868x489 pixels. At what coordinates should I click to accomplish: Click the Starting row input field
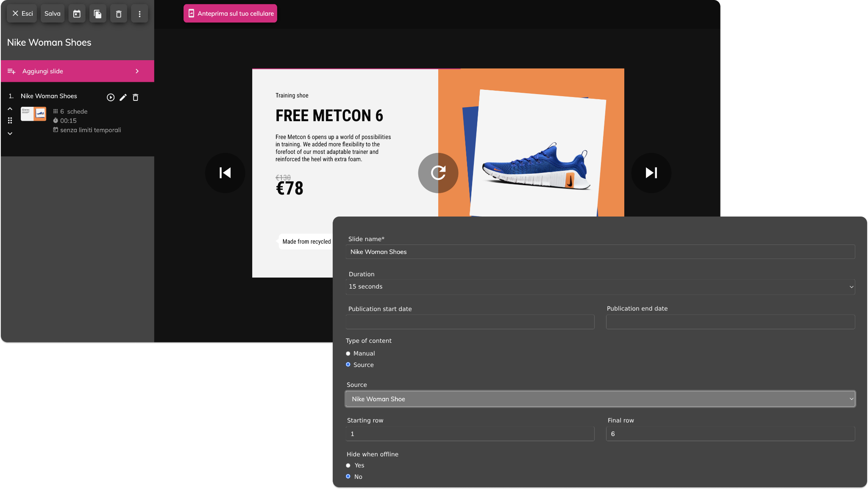tap(470, 434)
